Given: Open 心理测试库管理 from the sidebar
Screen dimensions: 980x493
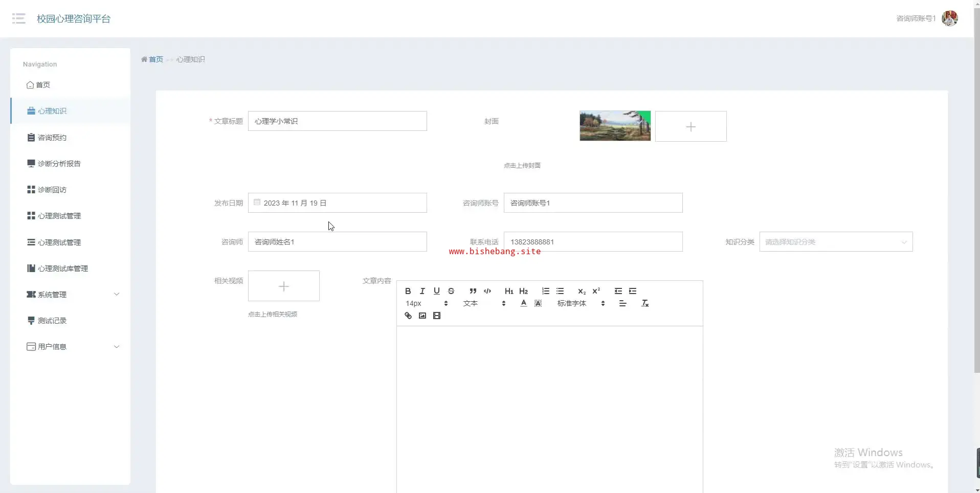Looking at the screenshot, I should click(71, 268).
